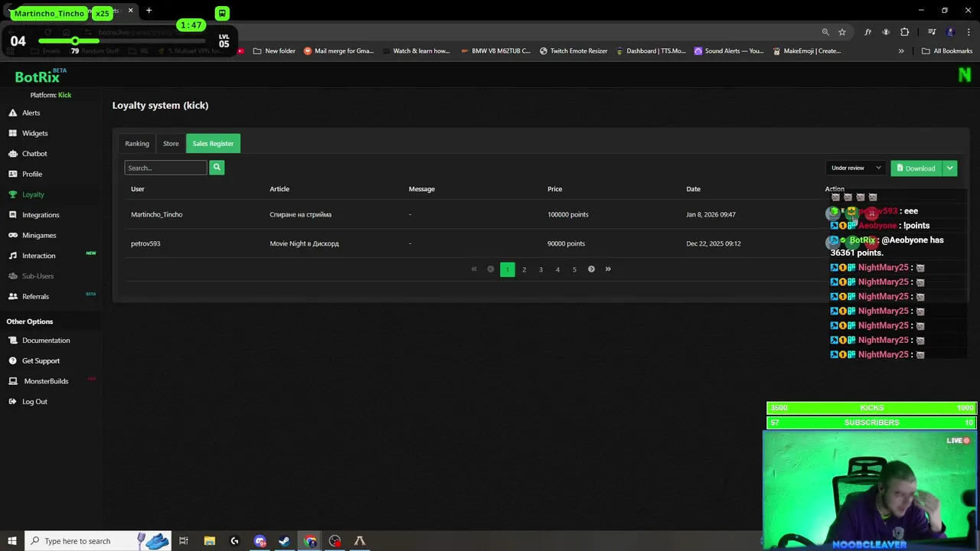Open Sub-Users in the sidebar

coord(38,275)
